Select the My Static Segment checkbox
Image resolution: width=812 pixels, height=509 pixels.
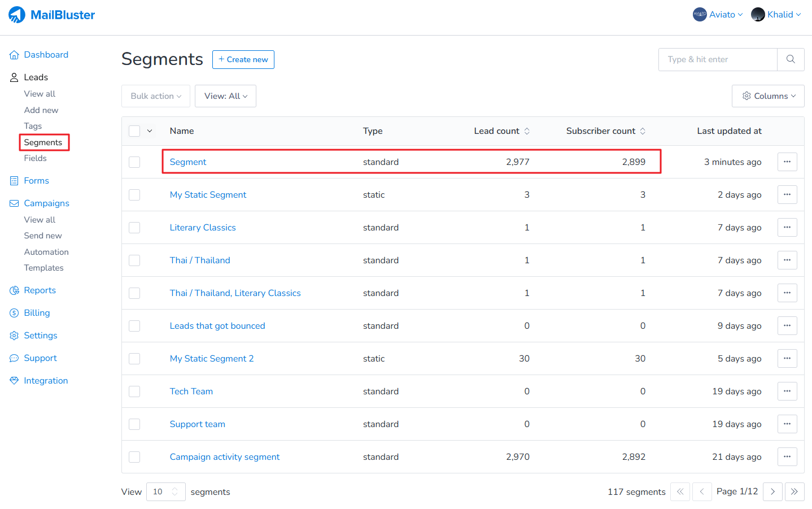pos(134,195)
